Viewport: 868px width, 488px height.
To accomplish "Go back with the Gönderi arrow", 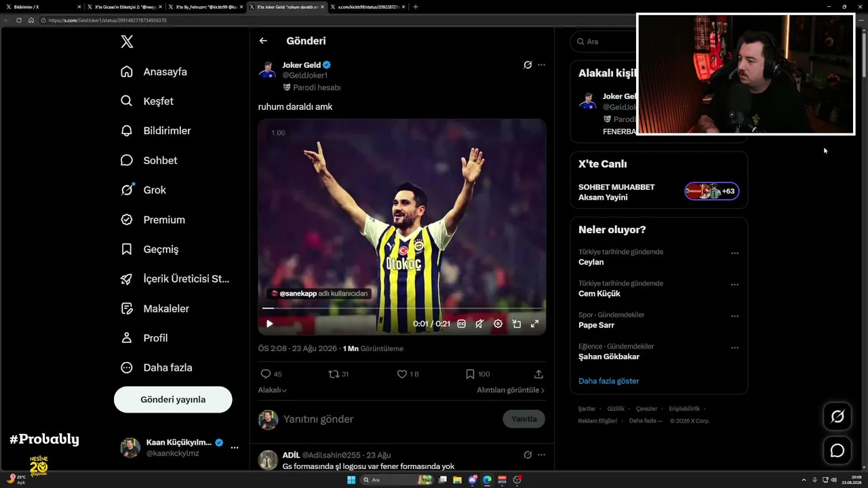I will tap(263, 41).
